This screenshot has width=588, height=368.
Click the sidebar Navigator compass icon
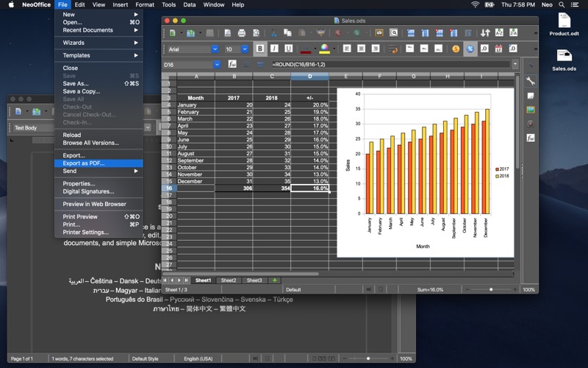(x=530, y=124)
